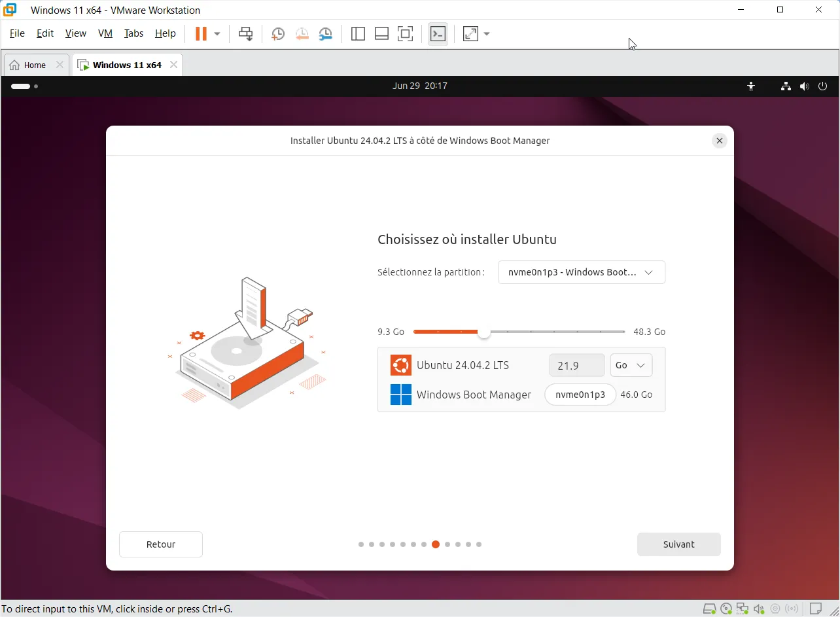The width and height of the screenshot is (840, 617).
Task: Click the installer title bar text
Action: coord(420,141)
